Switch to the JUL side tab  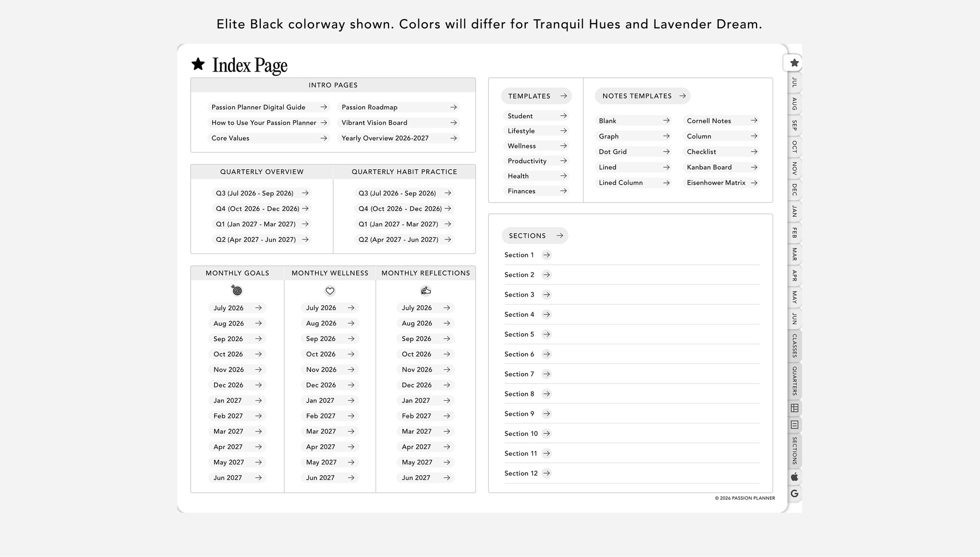click(x=794, y=82)
